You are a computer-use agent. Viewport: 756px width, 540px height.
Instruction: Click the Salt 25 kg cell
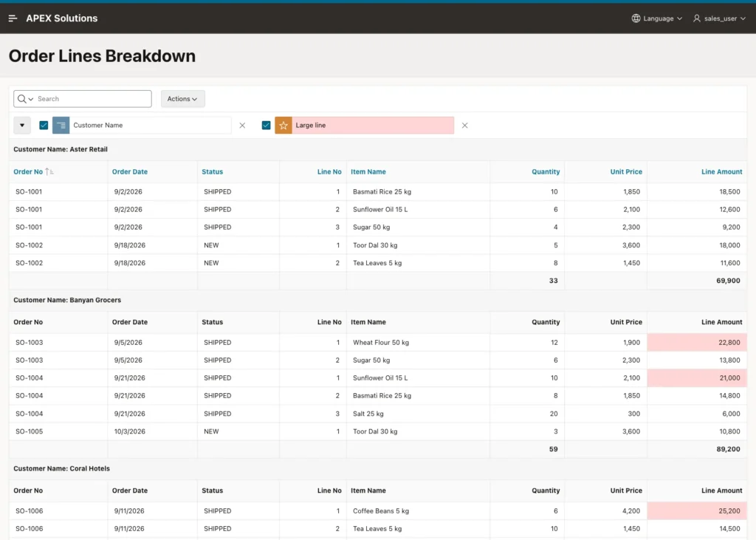point(418,414)
